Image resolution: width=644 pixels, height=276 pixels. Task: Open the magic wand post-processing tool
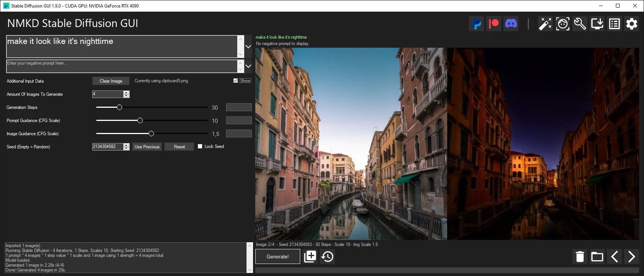click(545, 24)
